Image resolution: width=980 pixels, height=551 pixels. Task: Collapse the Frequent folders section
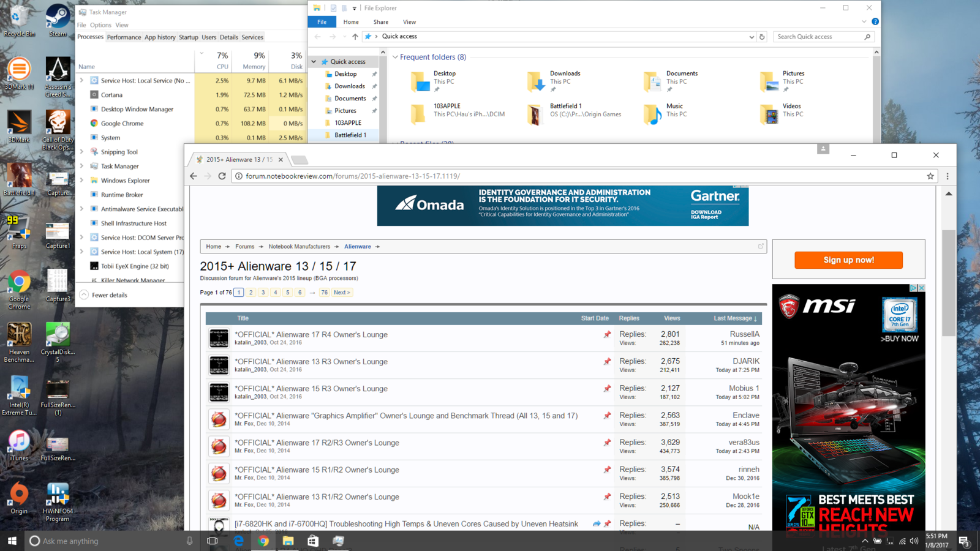(395, 57)
